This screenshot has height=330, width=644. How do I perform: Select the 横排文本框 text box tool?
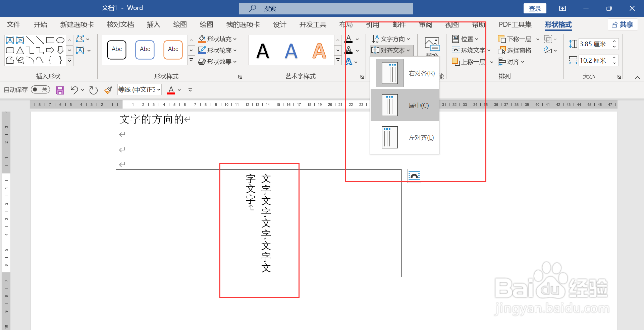tap(10, 40)
